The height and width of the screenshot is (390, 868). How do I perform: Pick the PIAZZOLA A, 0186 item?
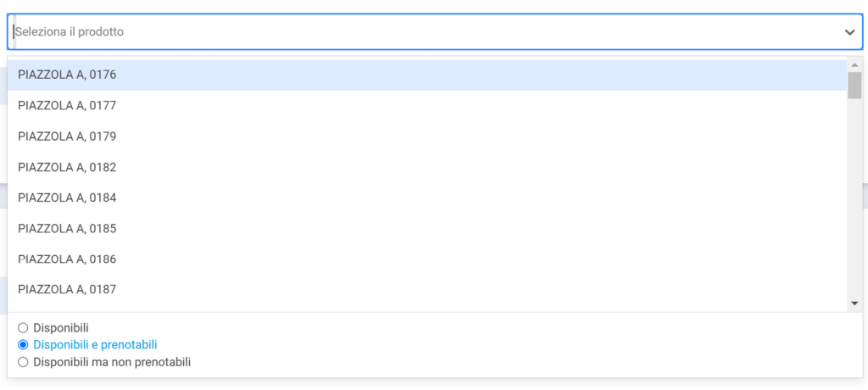coord(67,259)
